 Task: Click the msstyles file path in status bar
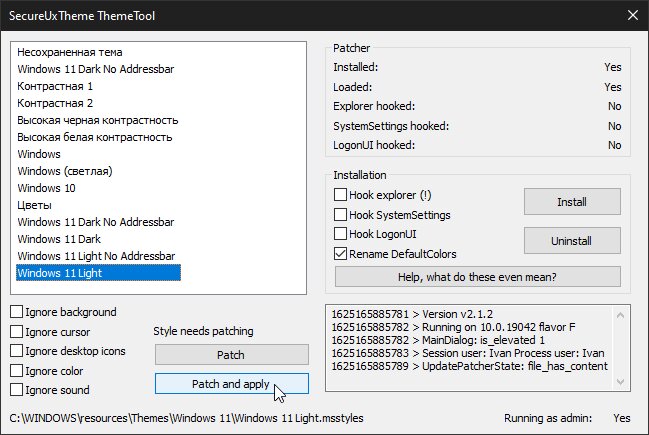pos(186,418)
